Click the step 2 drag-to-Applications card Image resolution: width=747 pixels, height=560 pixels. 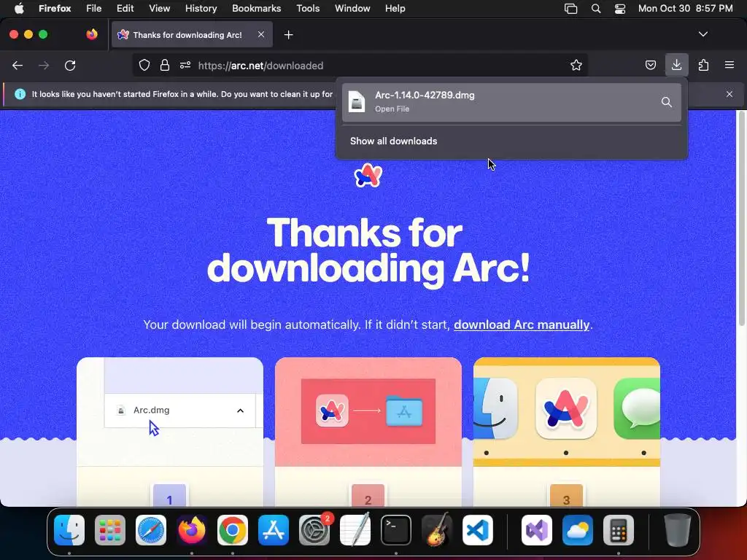tap(368, 432)
